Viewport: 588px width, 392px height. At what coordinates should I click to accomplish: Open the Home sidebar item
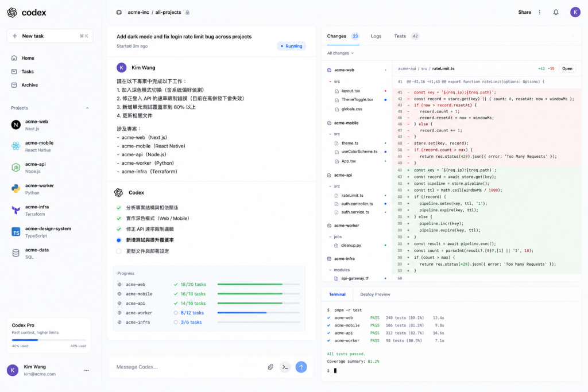click(x=49, y=58)
